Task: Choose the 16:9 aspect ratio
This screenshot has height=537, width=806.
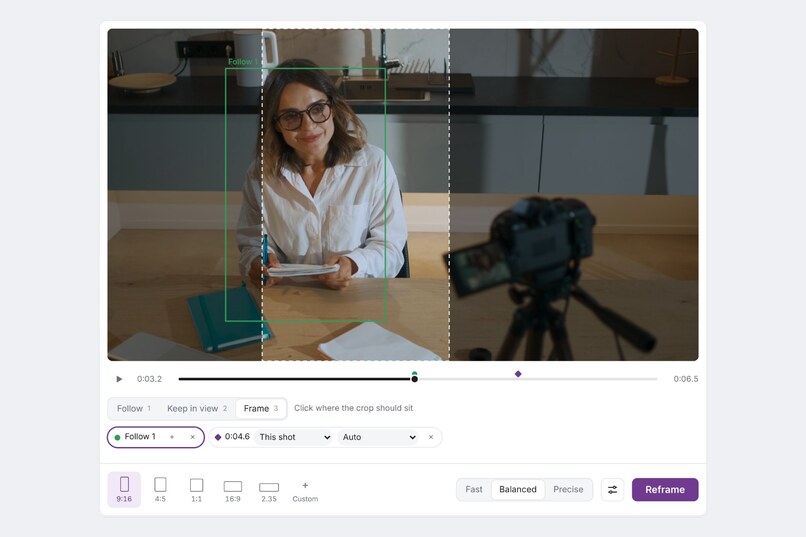Action: pyautogui.click(x=233, y=491)
